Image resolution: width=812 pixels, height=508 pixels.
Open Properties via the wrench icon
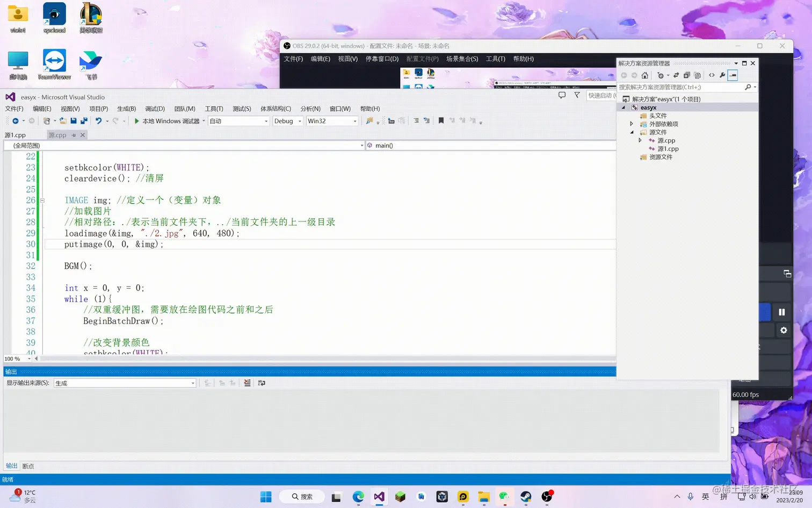(x=722, y=75)
